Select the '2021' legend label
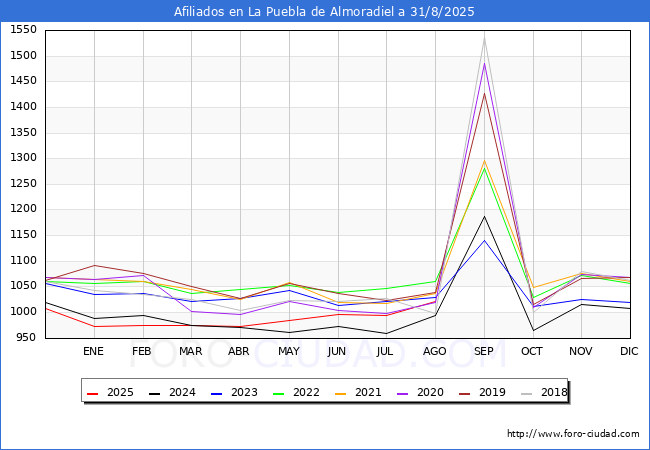Viewport: 650px width, 450px height. (x=368, y=392)
